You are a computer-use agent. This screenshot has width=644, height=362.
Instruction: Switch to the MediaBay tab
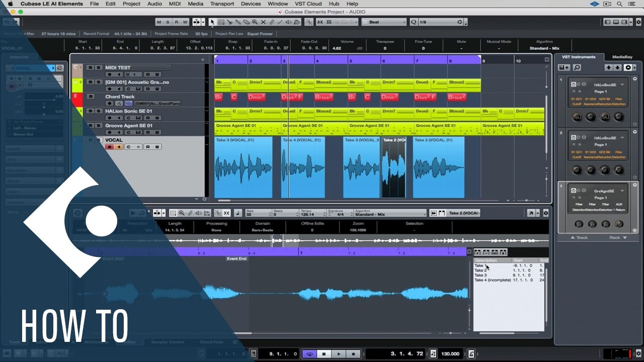[x=621, y=57]
